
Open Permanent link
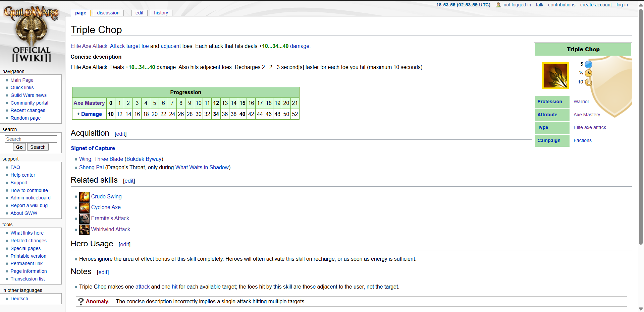point(26,263)
